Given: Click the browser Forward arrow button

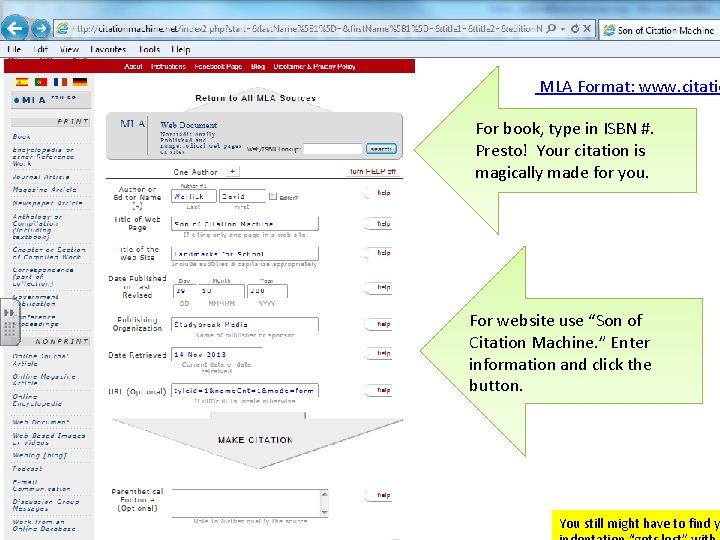Looking at the screenshot, I should click(41, 28).
